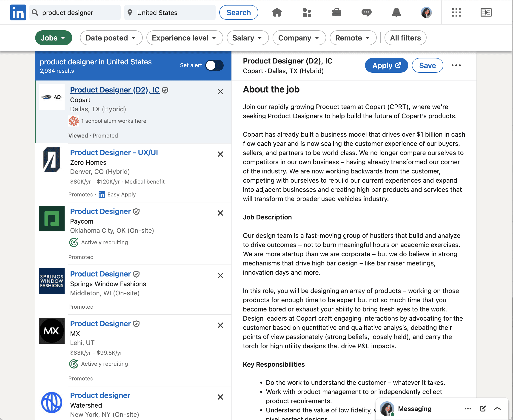Image resolution: width=513 pixels, height=420 pixels.
Task: Open My Network people icon
Action: coord(307,12)
